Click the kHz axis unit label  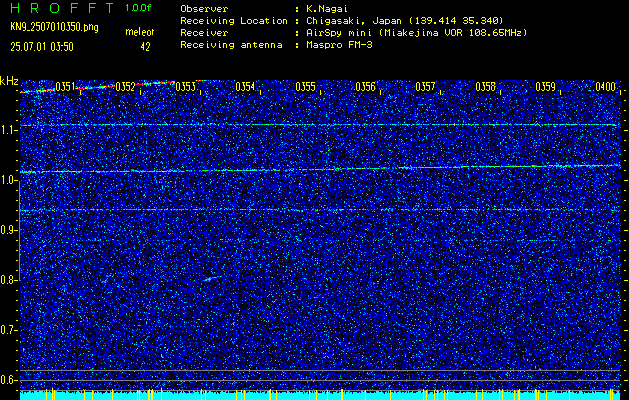[x=9, y=81]
